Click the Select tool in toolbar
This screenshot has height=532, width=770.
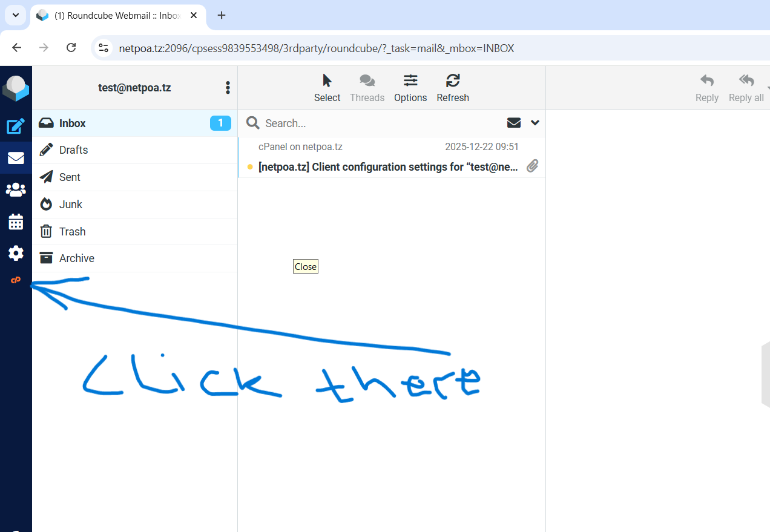327,88
